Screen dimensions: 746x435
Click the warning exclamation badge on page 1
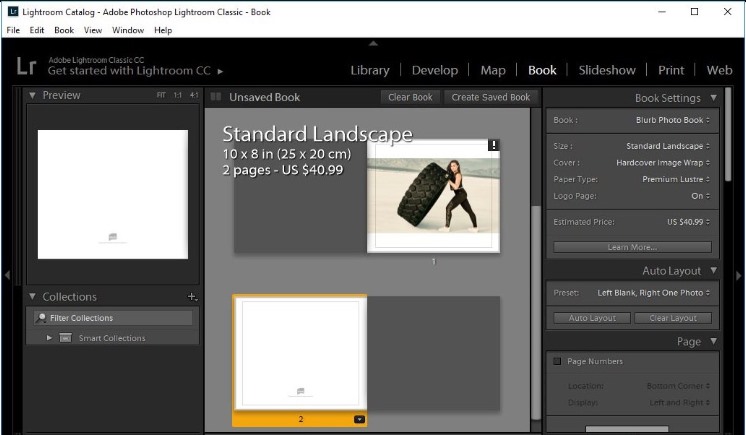(493, 145)
